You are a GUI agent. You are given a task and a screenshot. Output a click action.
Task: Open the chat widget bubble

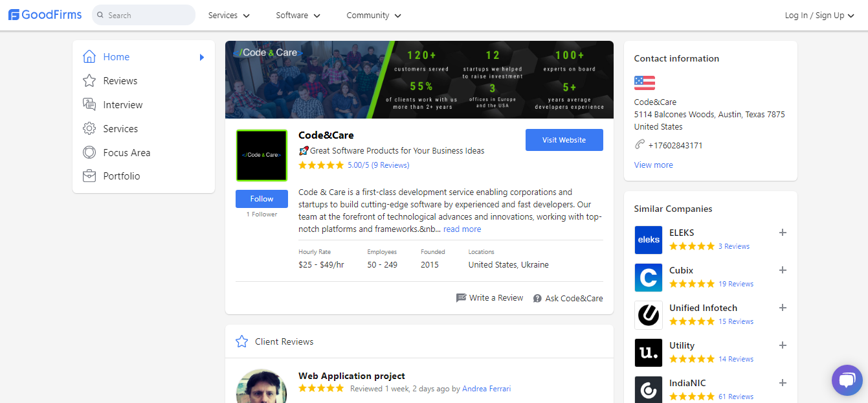[847, 380]
